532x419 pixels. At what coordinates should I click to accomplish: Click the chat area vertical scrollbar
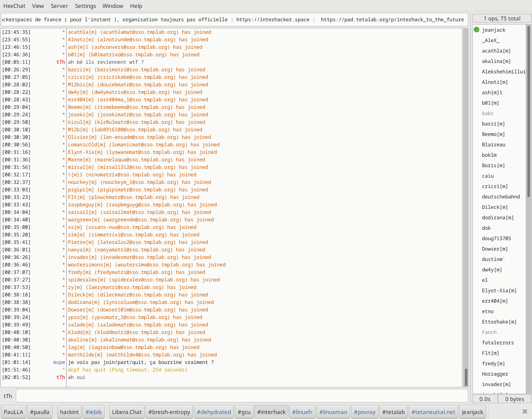(466, 207)
